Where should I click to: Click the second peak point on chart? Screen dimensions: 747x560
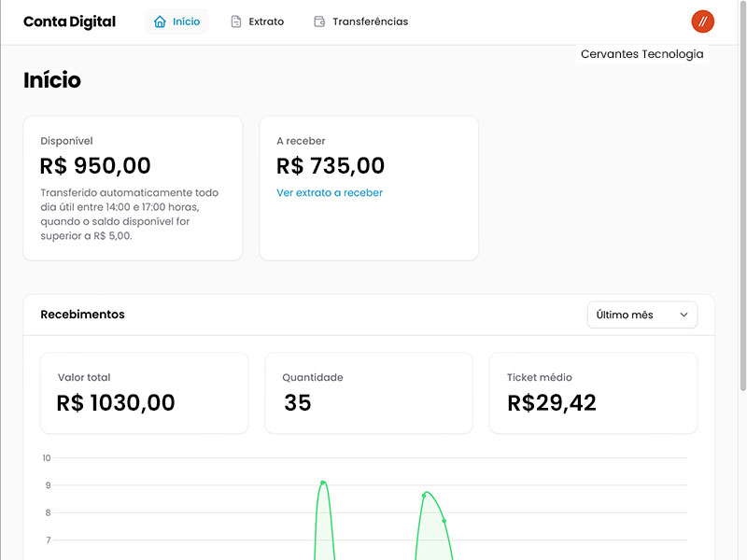tap(424, 495)
